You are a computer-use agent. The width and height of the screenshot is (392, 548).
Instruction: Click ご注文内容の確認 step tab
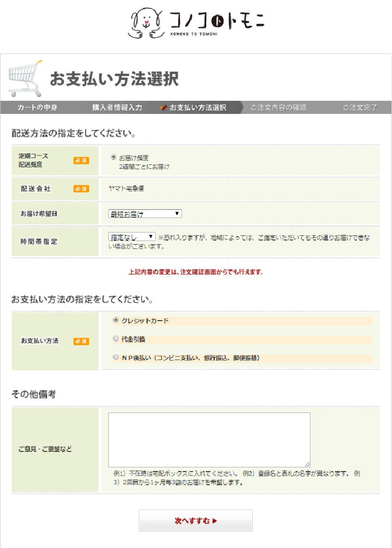click(x=278, y=108)
